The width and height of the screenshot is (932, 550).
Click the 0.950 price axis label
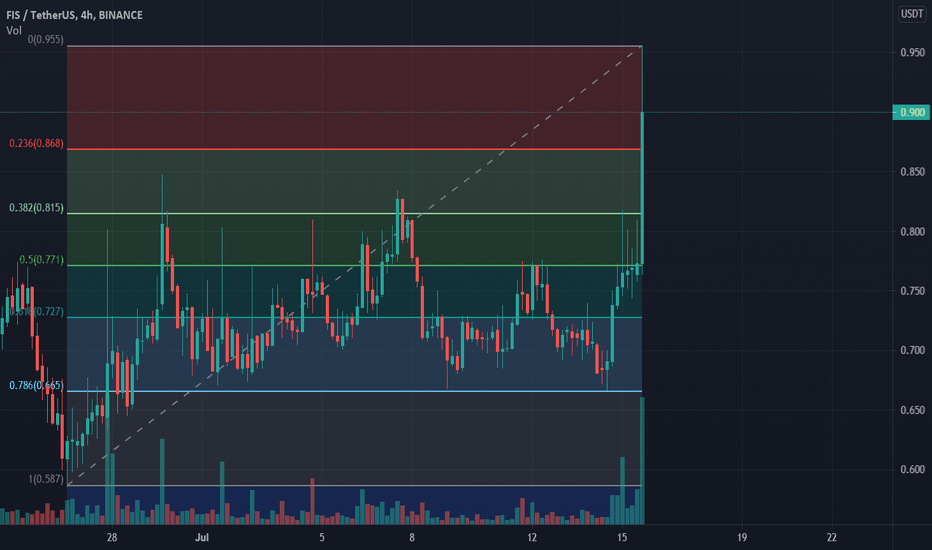pos(912,52)
